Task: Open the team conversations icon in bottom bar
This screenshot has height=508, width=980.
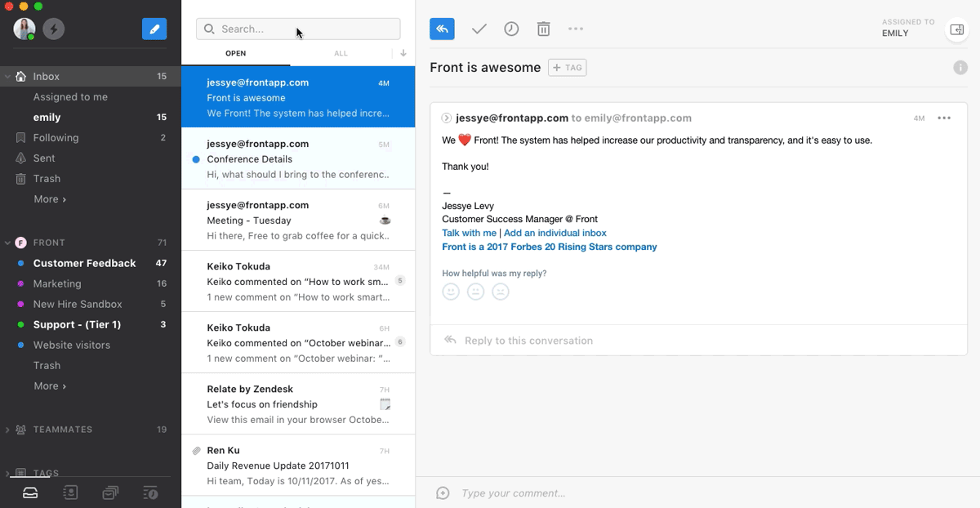Action: pyautogui.click(x=110, y=492)
